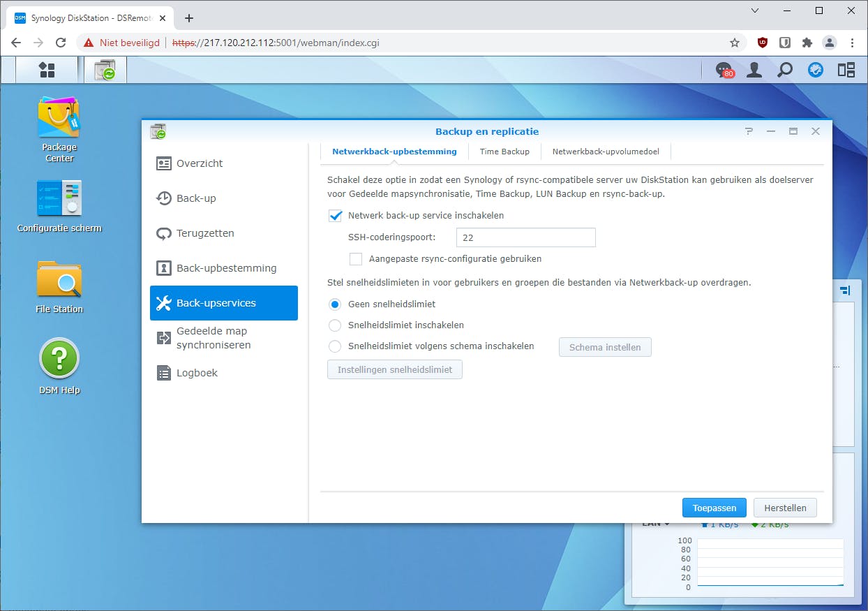868x611 pixels.
Task: Open the user account options icon
Action: pos(754,70)
